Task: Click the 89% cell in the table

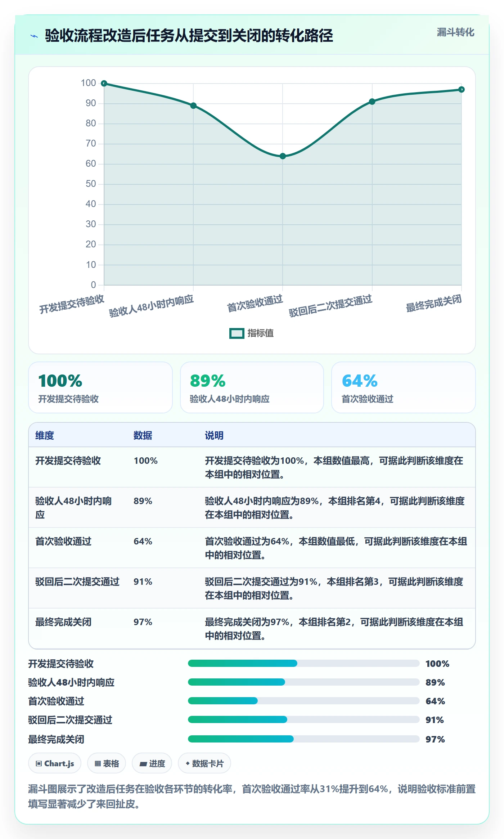Action: [143, 501]
